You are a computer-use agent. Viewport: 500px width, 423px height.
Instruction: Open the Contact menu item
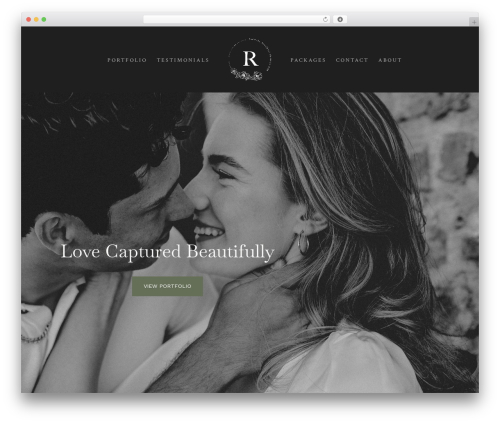coord(352,60)
